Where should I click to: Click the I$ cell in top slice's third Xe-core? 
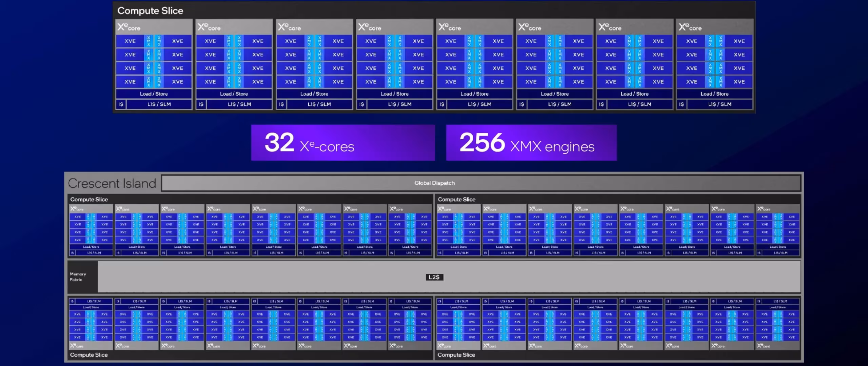281,104
